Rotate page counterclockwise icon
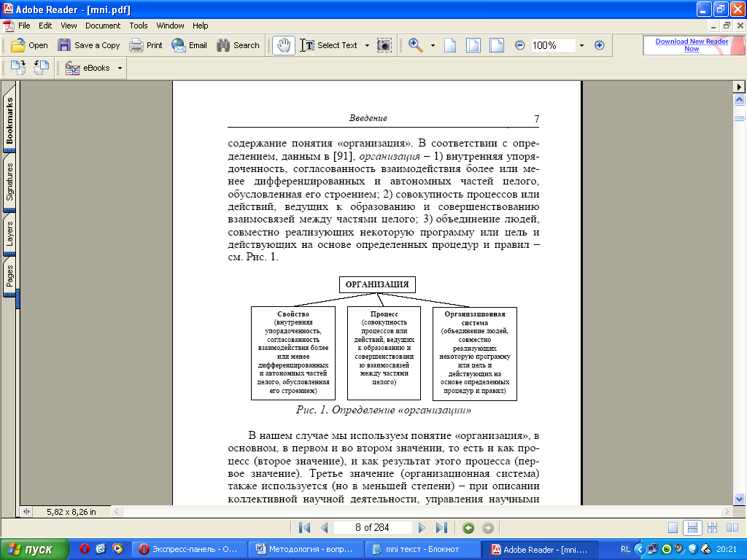Screen dimensions: 747x560 click(42, 68)
